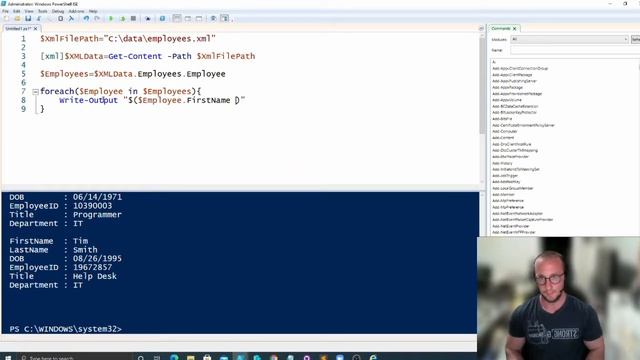This screenshot has width=640, height=360.
Task: Open Task View from the taskbar
Action: 157,358
